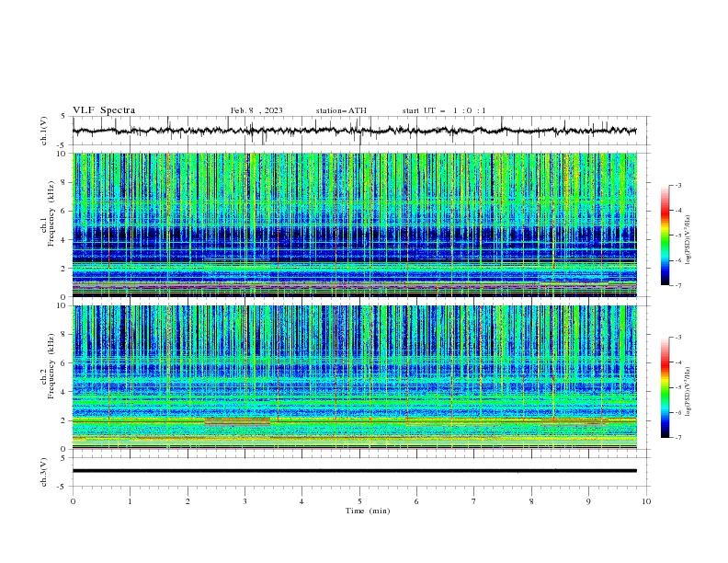Click the "station=ATH" header label
The width and height of the screenshot is (728, 563).
click(x=341, y=110)
